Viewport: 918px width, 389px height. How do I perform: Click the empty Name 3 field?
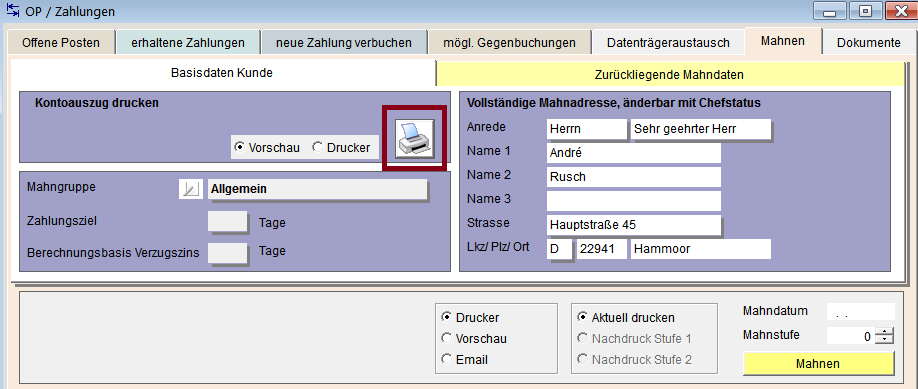coord(633,200)
